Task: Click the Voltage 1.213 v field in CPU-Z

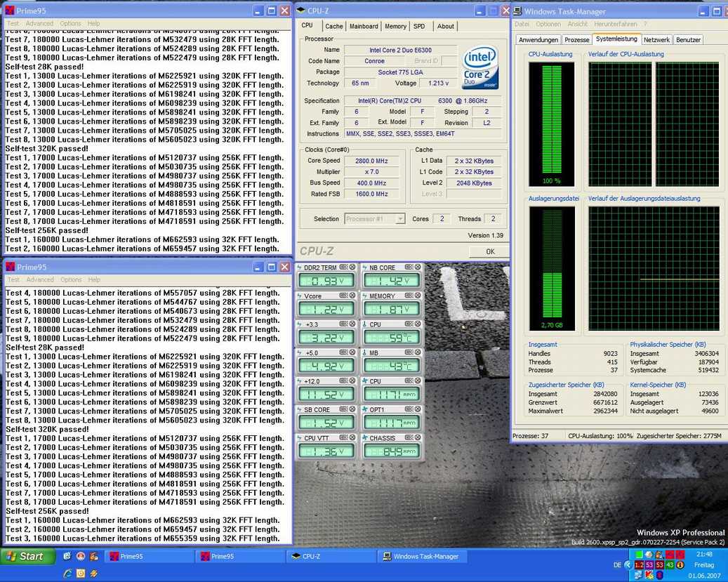Action: pyautogui.click(x=438, y=83)
